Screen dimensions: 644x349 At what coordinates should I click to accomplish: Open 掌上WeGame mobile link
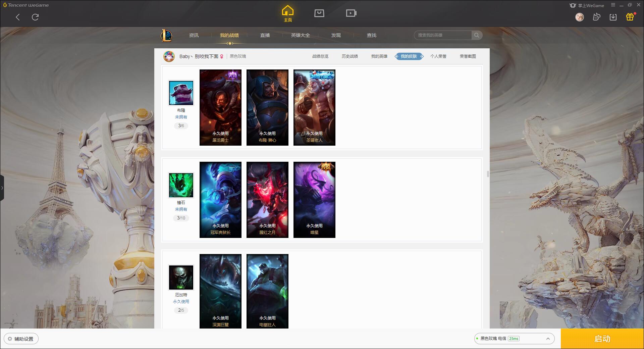click(x=587, y=5)
